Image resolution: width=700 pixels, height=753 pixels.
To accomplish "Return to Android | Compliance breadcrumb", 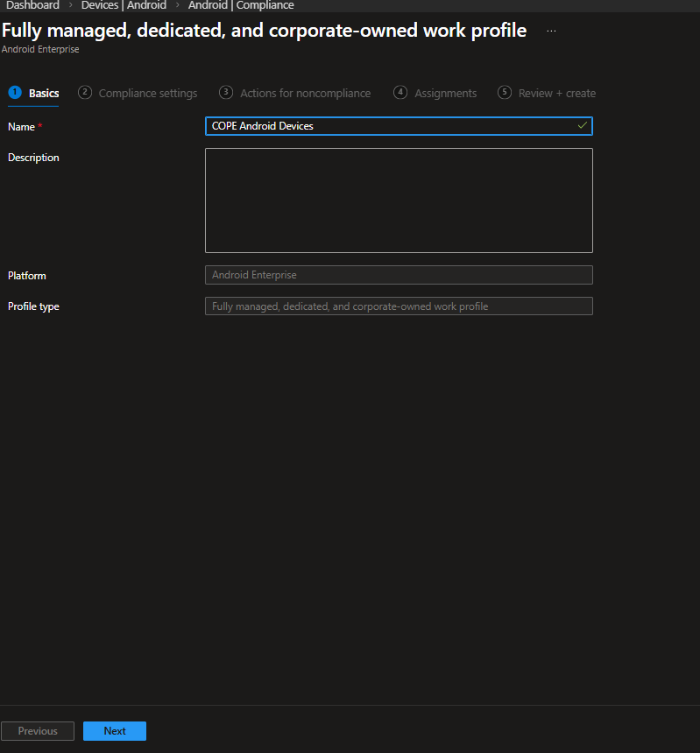I will click(x=241, y=5).
